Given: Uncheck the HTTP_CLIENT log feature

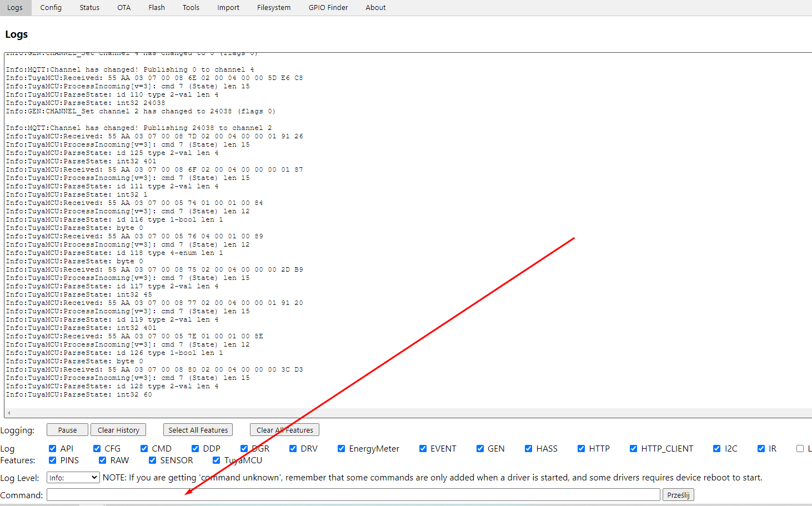Looking at the screenshot, I should tap(633, 448).
